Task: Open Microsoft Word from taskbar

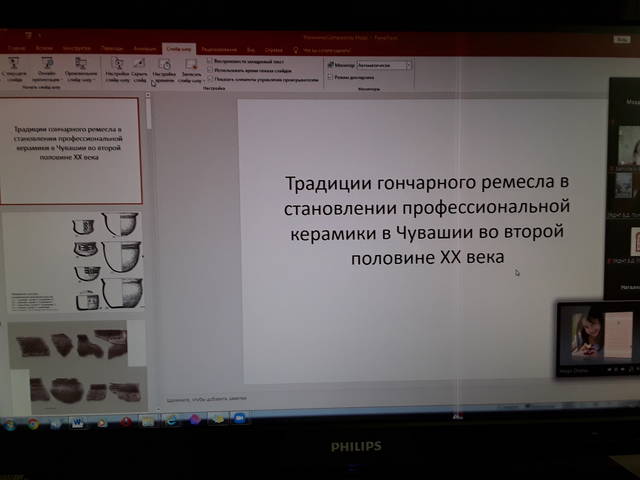Action: point(78,422)
